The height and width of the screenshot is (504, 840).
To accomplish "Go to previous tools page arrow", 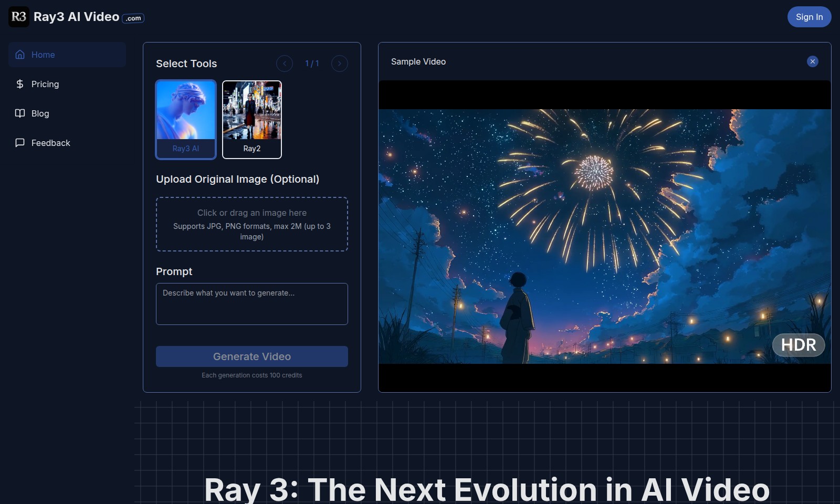I will coord(285,64).
